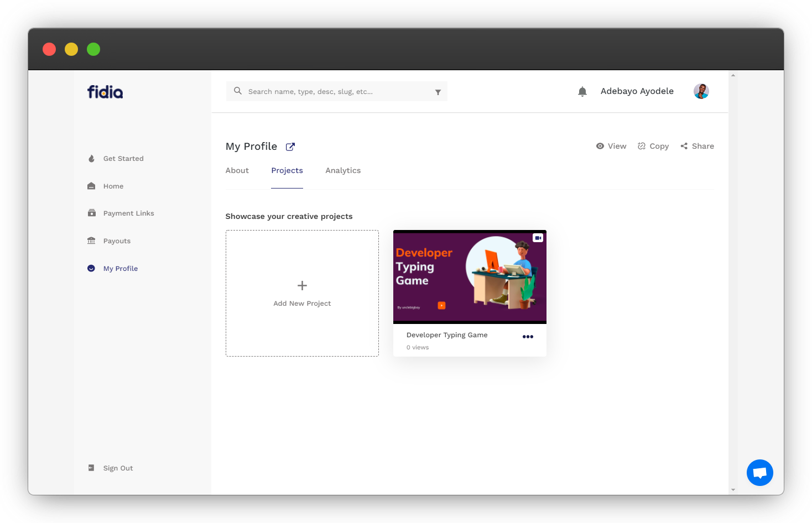Click the My Profile heading
Viewport: 812px width, 523px height.
pos(251,147)
